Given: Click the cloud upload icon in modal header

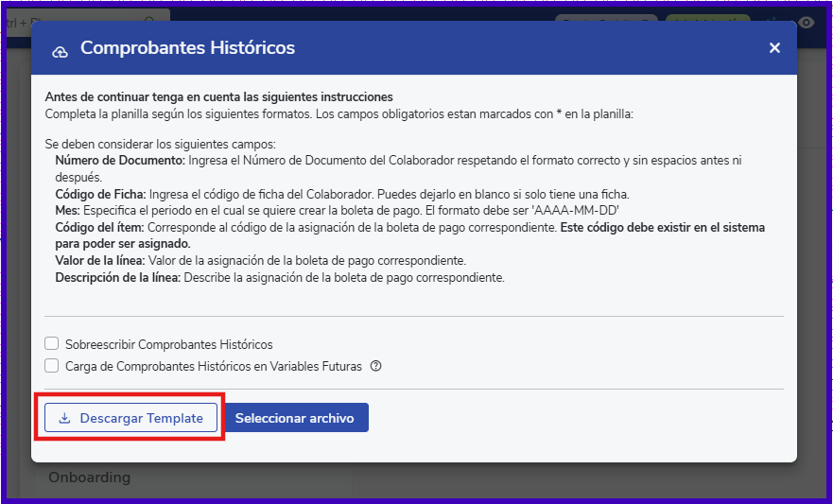Looking at the screenshot, I should click(x=60, y=49).
